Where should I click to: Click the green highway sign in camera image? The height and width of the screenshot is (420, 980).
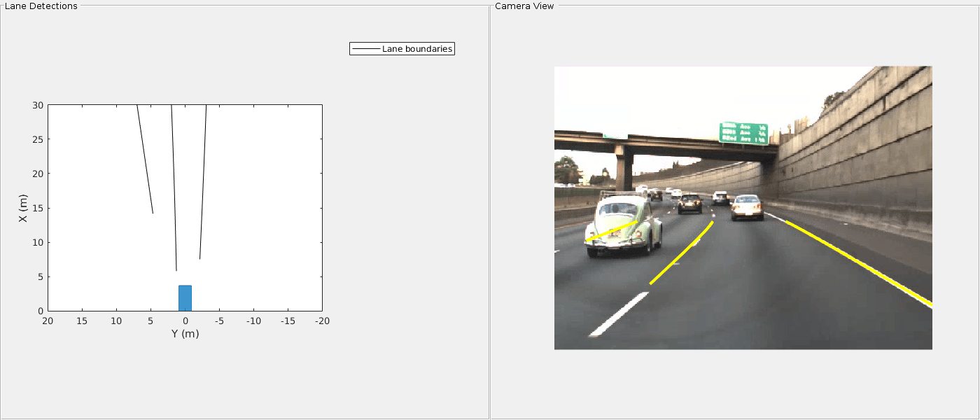click(743, 133)
